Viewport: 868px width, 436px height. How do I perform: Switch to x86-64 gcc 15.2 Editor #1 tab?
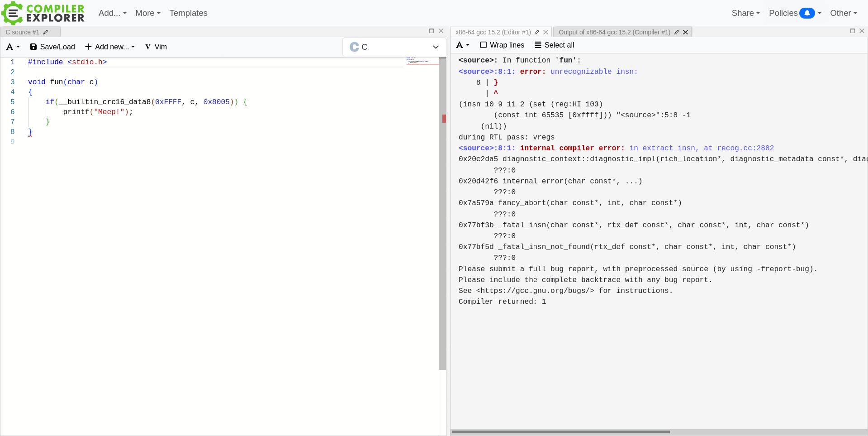pos(493,32)
